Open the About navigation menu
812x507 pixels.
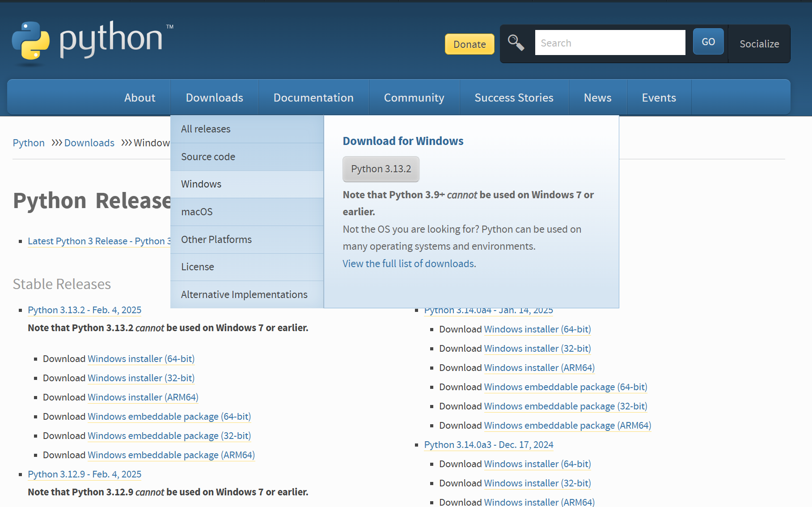click(140, 98)
